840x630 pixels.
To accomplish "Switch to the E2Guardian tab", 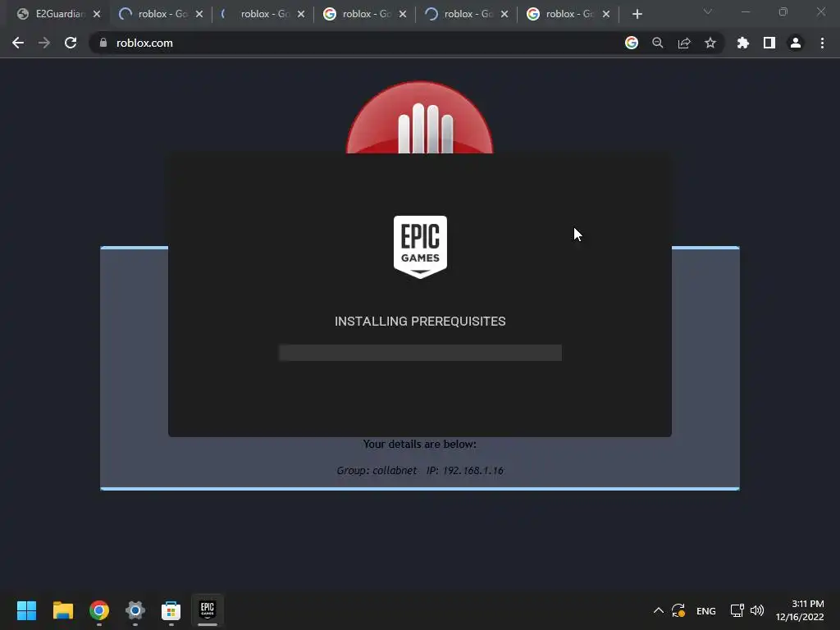I will point(58,14).
